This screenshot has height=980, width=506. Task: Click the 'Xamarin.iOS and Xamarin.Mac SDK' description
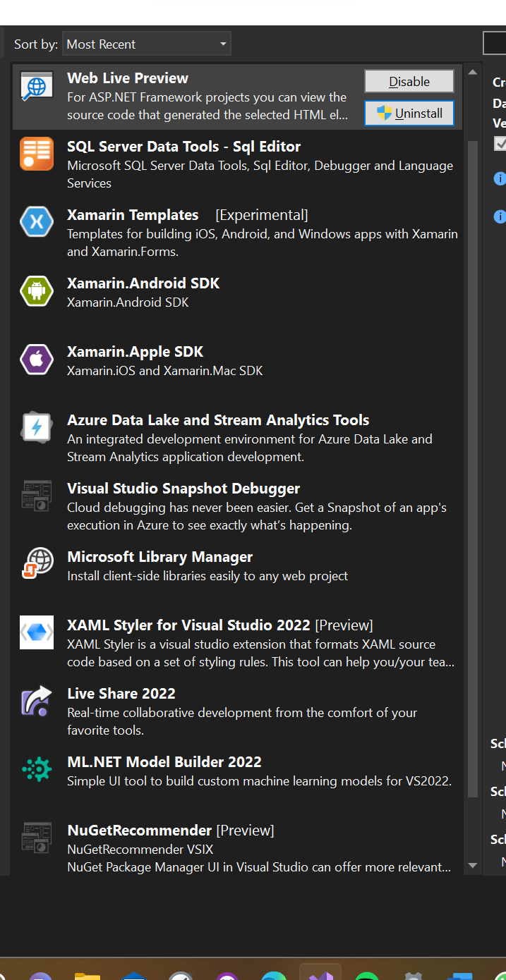click(x=165, y=371)
